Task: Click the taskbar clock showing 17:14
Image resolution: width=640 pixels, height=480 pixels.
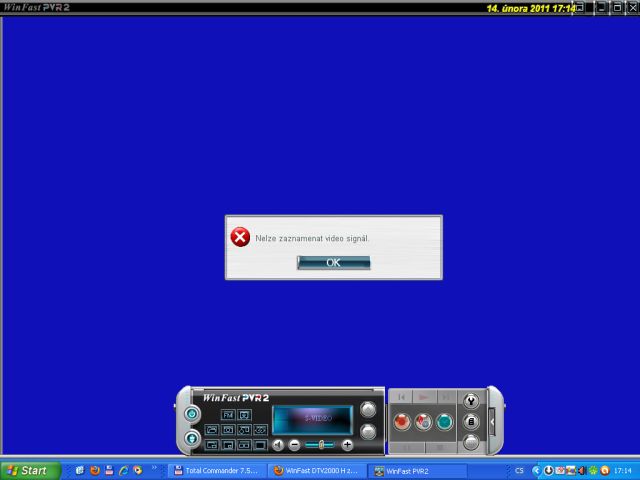Action: (x=623, y=471)
